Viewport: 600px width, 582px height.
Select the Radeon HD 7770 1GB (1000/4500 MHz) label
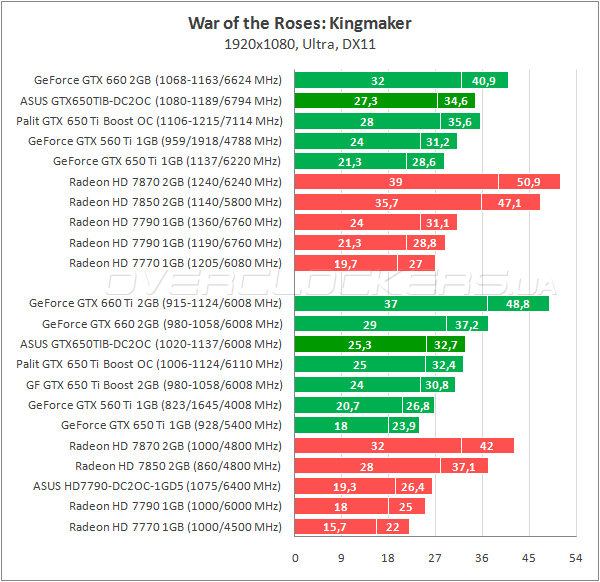tap(176, 527)
